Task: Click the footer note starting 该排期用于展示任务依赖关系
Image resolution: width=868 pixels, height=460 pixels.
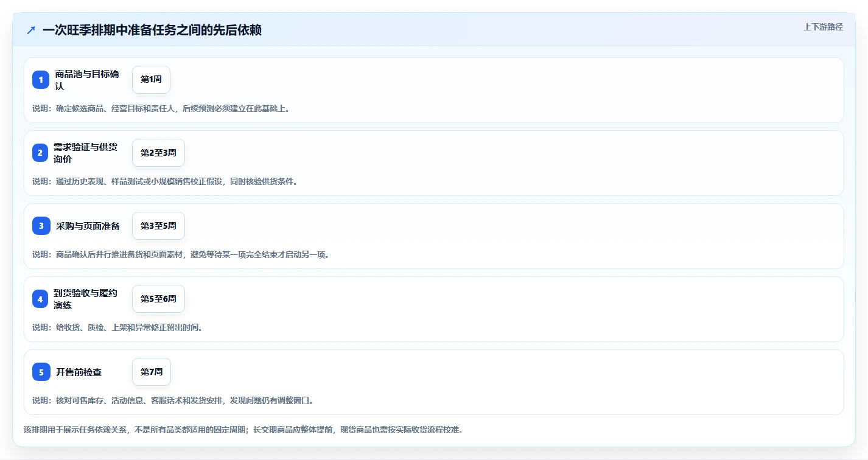Action: (x=243, y=430)
